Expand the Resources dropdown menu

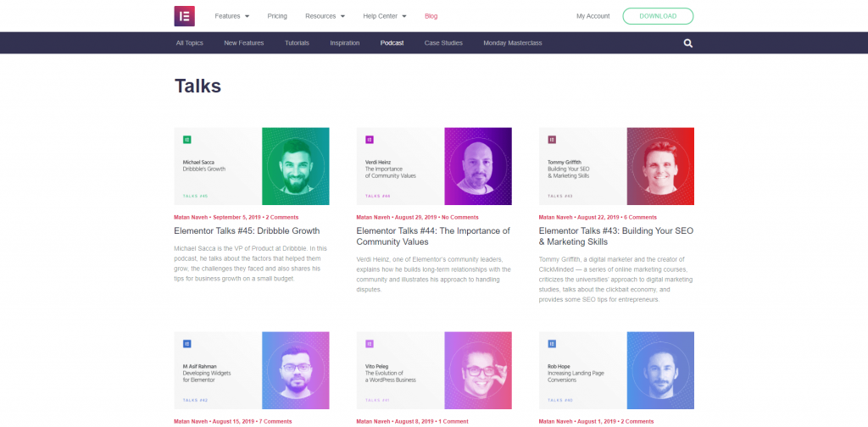click(325, 16)
